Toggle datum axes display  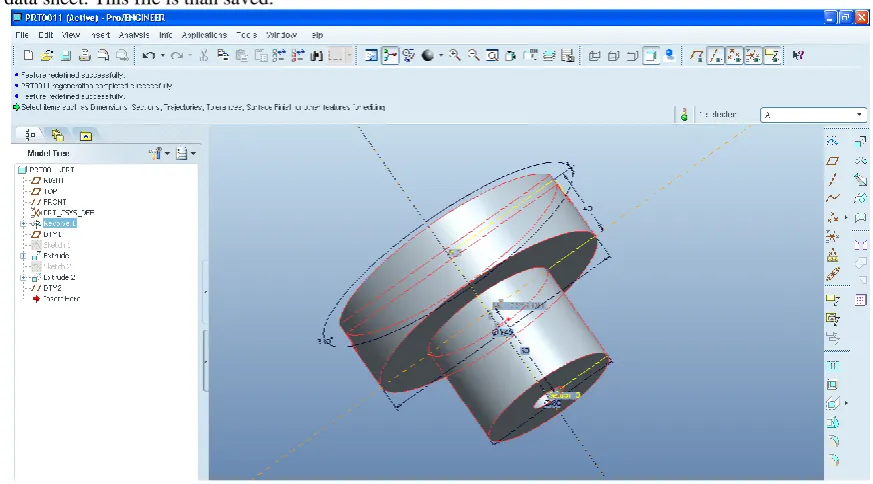coord(715,55)
